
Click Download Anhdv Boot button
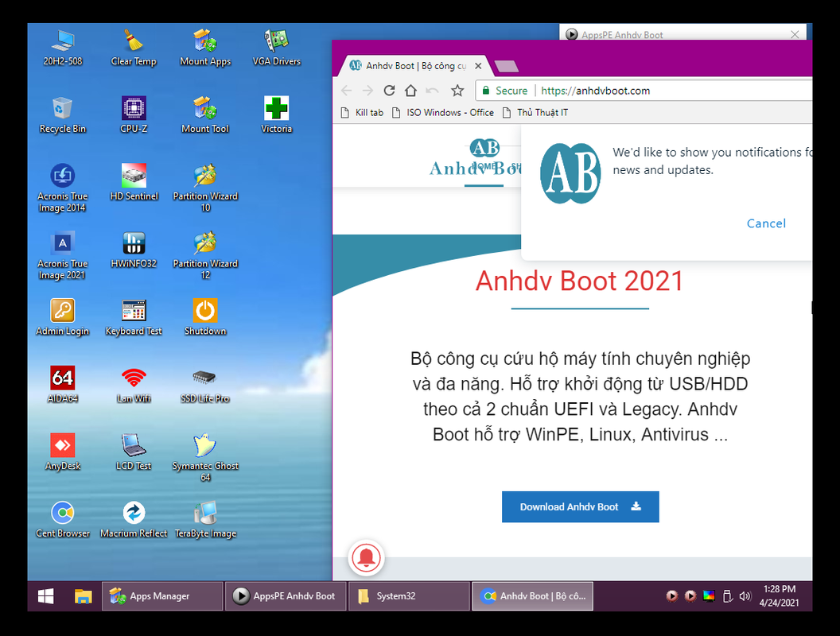580,506
